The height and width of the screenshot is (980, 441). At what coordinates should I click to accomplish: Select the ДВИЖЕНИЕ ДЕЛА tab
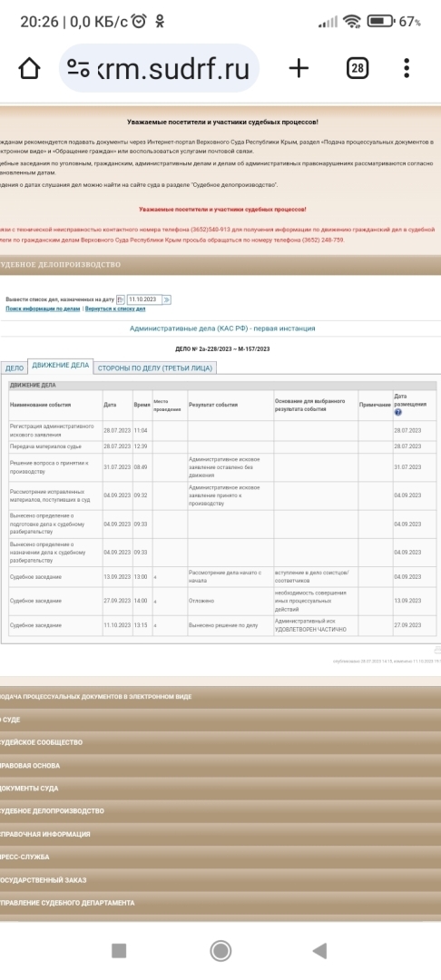point(61,366)
